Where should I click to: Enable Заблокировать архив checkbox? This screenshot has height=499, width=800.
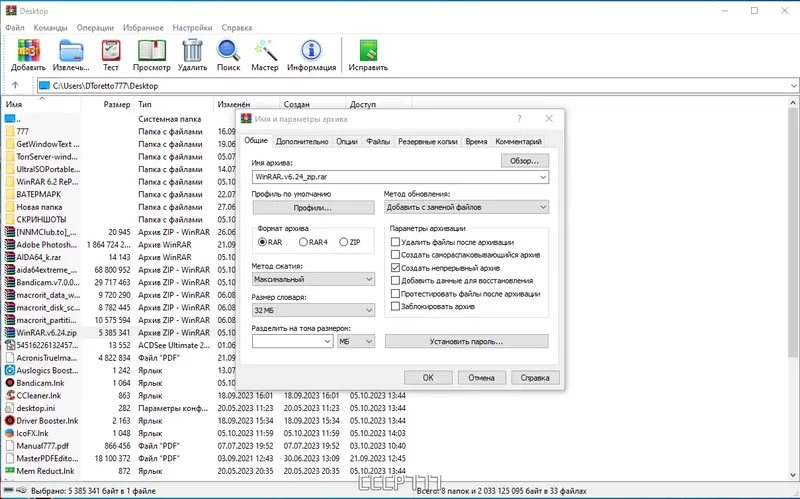(x=395, y=306)
